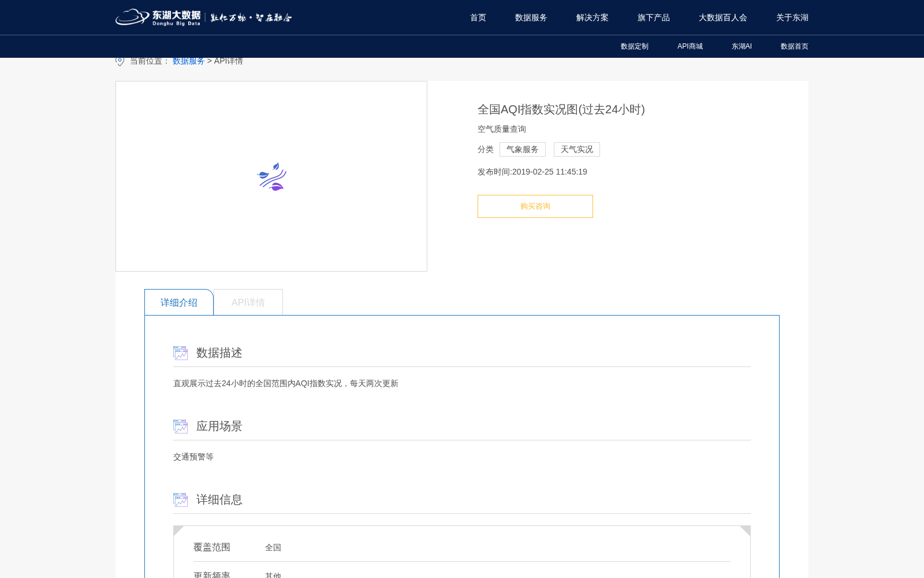Go to 数据定制 submenu link
The width and height of the screenshot is (924, 578).
click(635, 46)
